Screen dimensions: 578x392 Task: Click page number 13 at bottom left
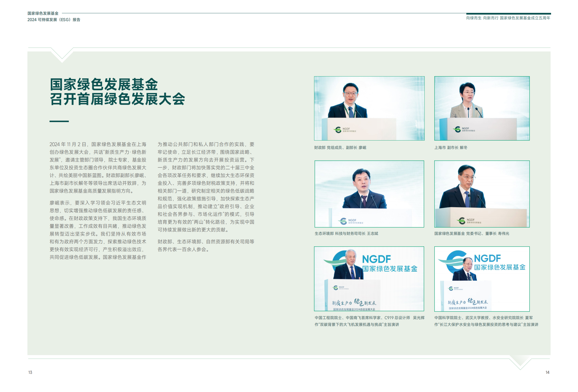pyautogui.click(x=30, y=372)
